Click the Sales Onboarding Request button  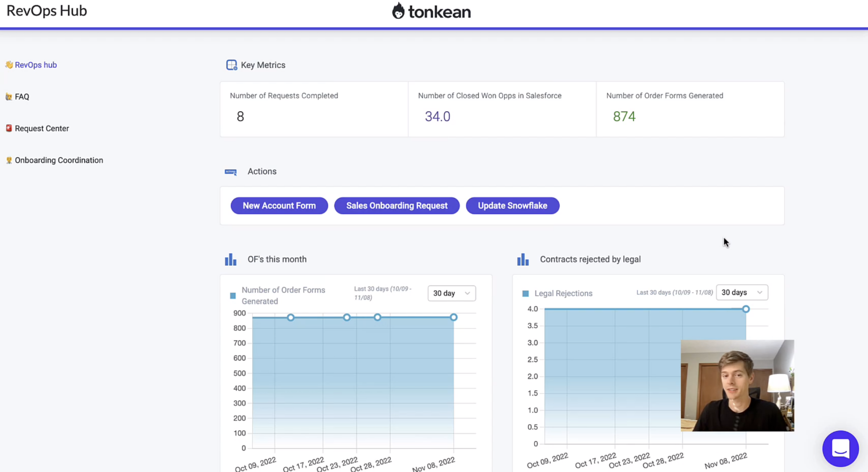[397, 205]
